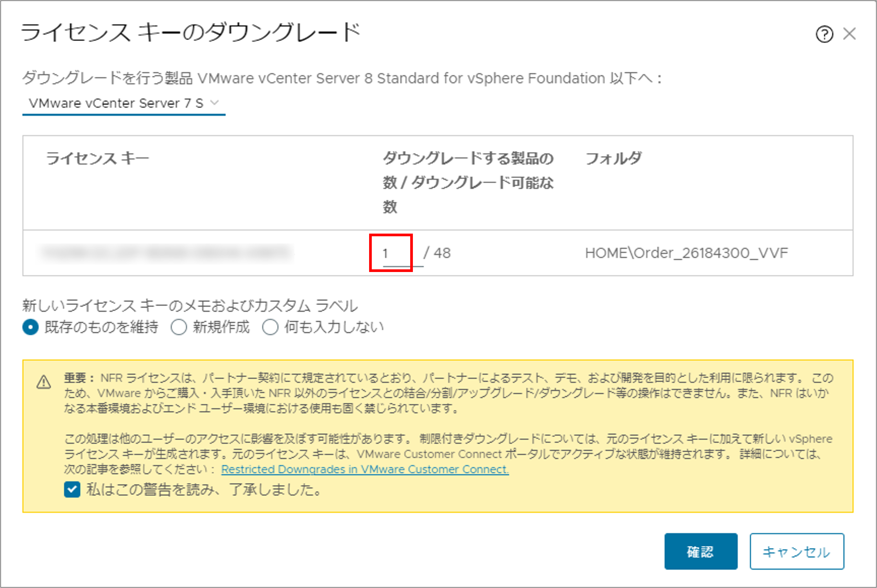Click the フォルダ column header
The height and width of the screenshot is (588, 877).
coord(614,158)
